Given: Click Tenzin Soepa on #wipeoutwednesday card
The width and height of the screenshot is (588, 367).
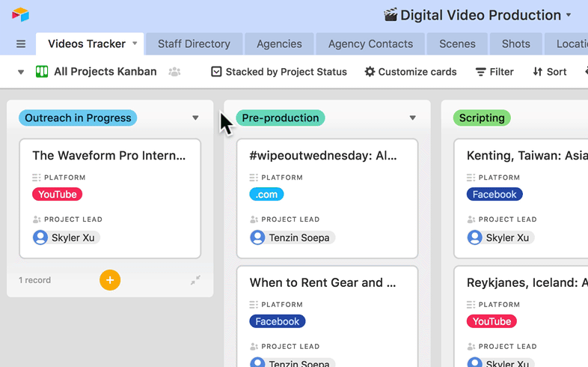Looking at the screenshot, I should 293,237.
